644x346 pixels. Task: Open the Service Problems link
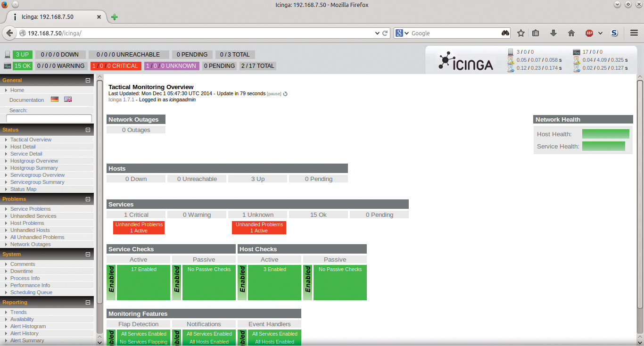coord(30,209)
